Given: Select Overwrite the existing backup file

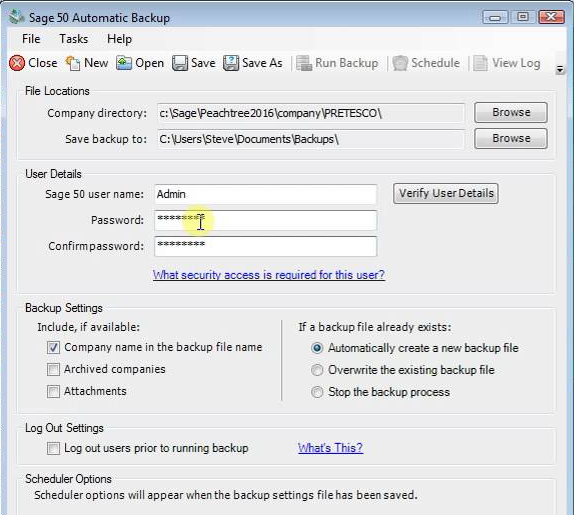Looking at the screenshot, I should [x=317, y=370].
